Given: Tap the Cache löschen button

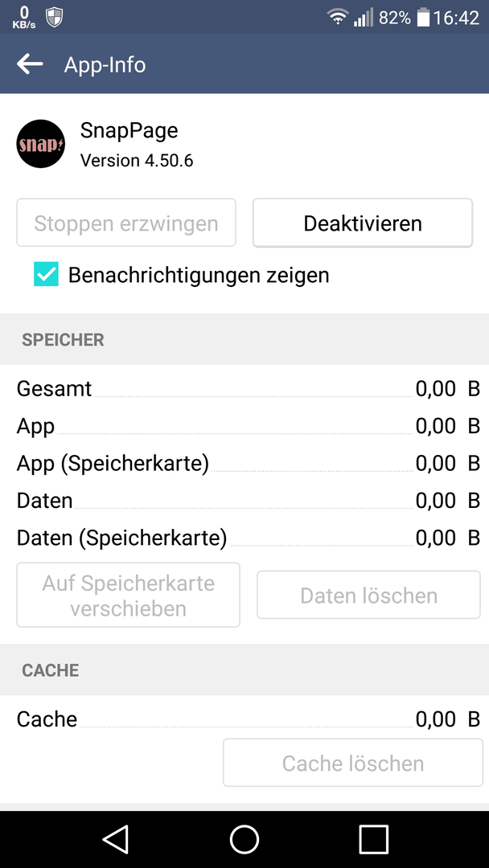Looking at the screenshot, I should pos(353,763).
